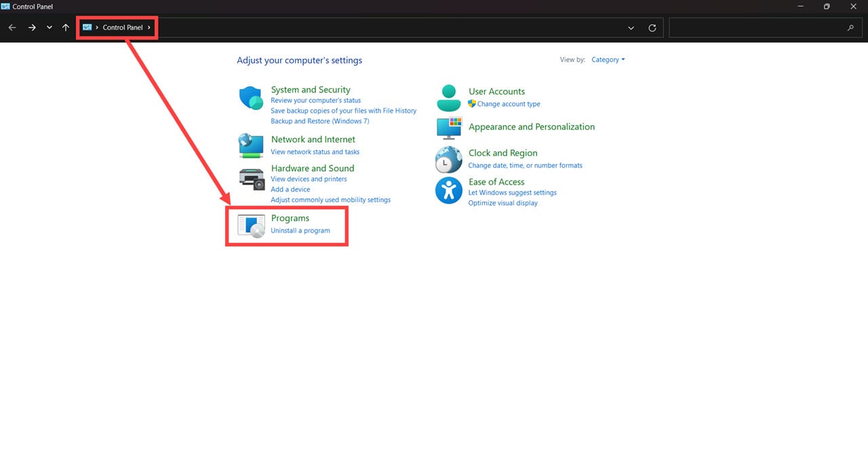Viewport: 868px width, 454px height.
Task: Refresh the Control Panel view
Action: click(x=652, y=28)
